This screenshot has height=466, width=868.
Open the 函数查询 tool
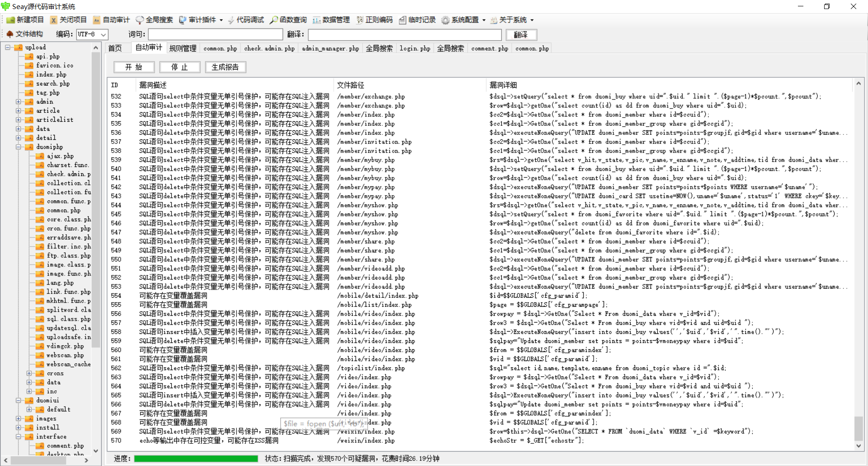click(x=288, y=20)
